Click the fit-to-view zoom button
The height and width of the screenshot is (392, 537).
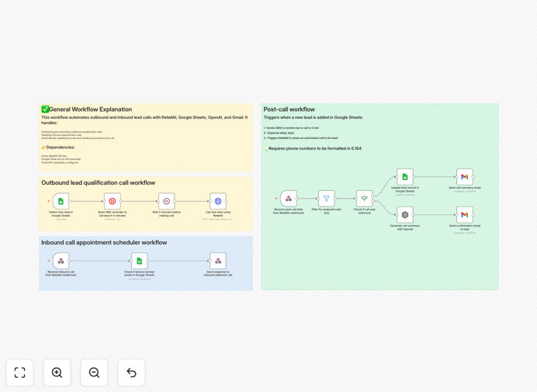click(x=20, y=373)
